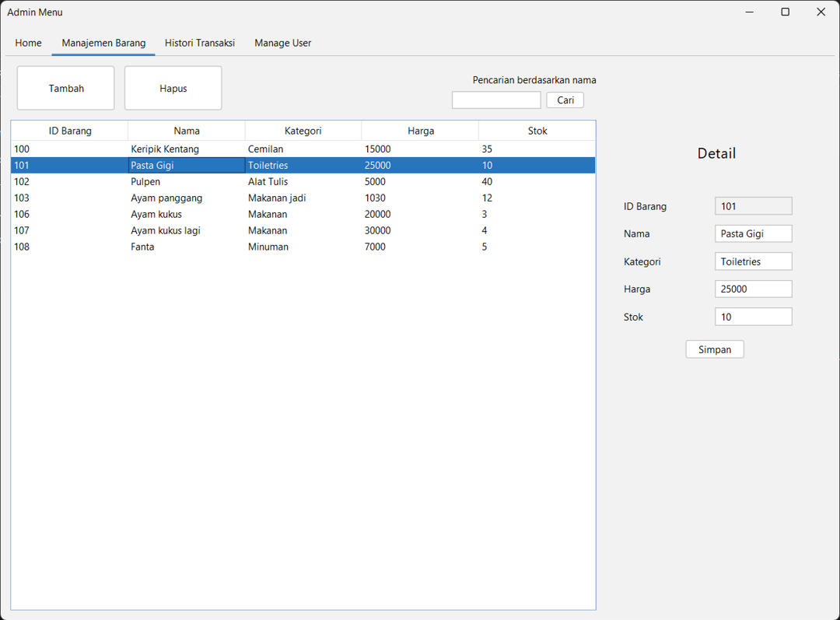
Task: Click the Cari search button
Action: point(565,100)
